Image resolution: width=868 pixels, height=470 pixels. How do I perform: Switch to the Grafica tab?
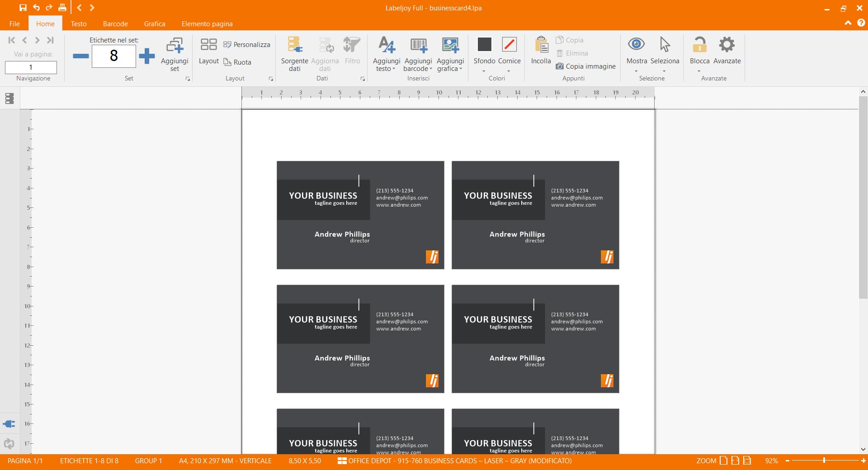point(155,23)
